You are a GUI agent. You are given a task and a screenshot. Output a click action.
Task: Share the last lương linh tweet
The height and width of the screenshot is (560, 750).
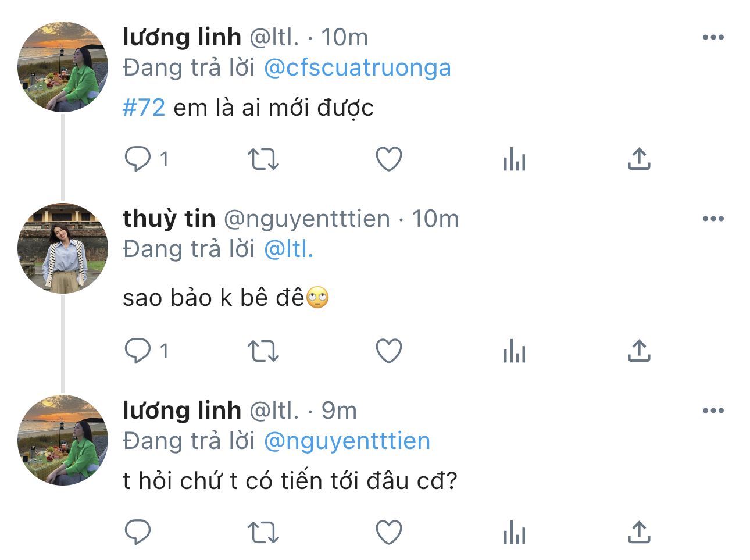pos(639,532)
